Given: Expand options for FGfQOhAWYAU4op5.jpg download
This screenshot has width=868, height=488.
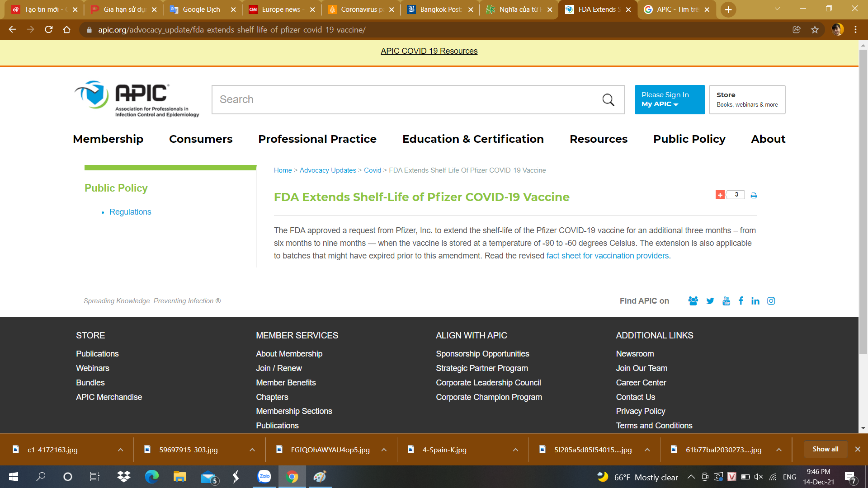Looking at the screenshot, I should coord(384,450).
